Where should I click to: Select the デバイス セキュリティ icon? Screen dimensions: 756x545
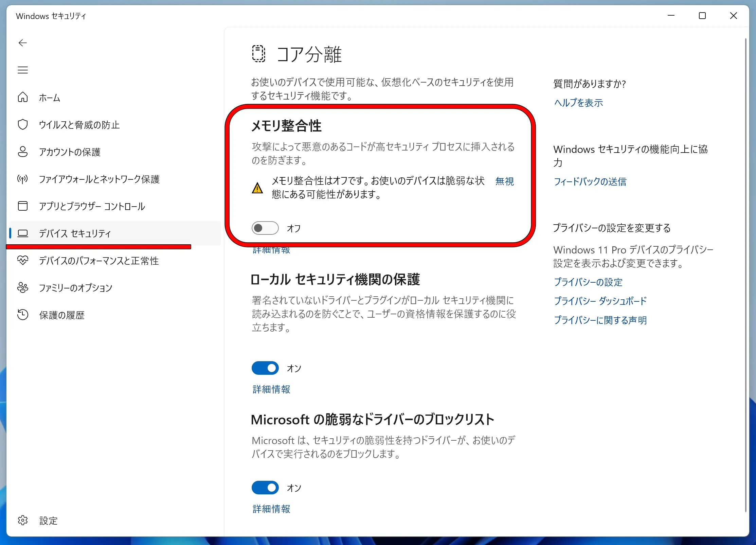tap(22, 233)
